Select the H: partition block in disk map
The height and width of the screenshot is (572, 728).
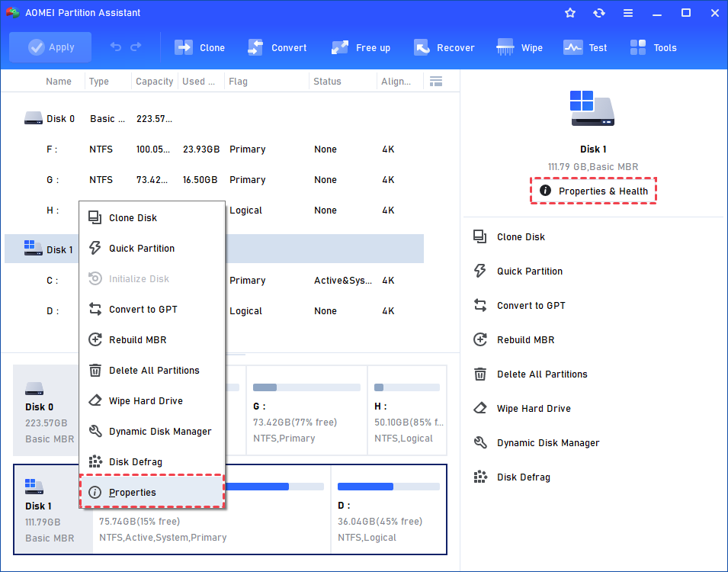click(407, 410)
